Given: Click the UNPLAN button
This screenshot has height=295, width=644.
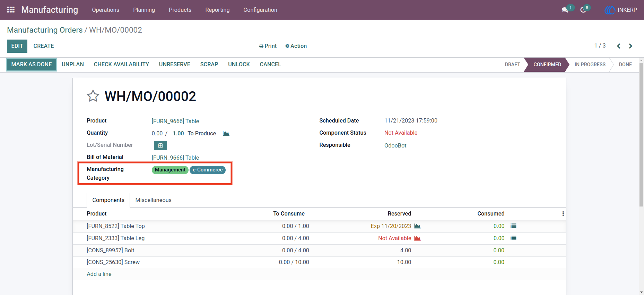Looking at the screenshot, I should 73,65.
